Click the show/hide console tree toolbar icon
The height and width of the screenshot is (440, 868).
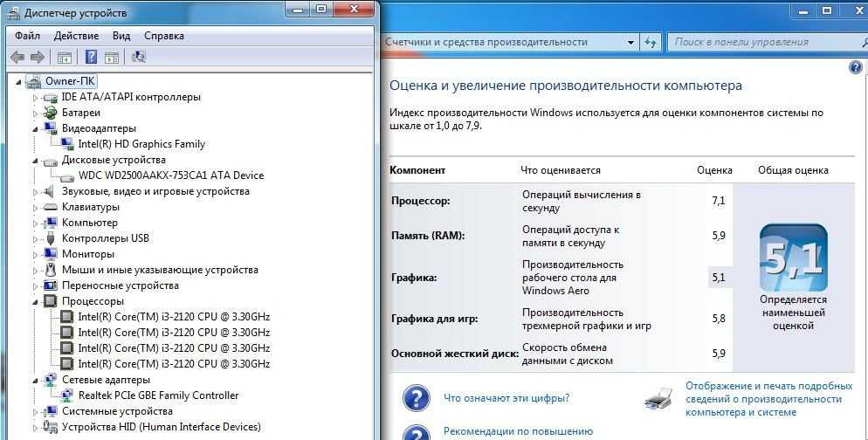(x=65, y=57)
